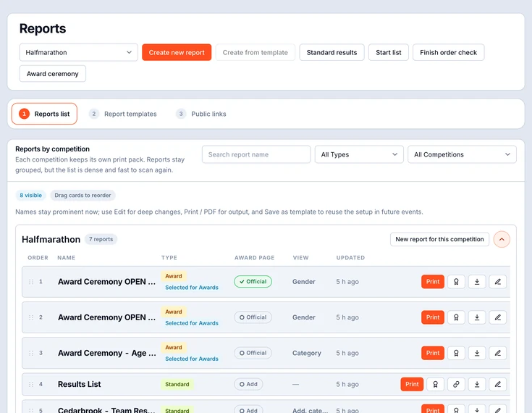The width and height of the screenshot is (532, 413).
Task: Add Results List to award page
Action: click(x=248, y=384)
